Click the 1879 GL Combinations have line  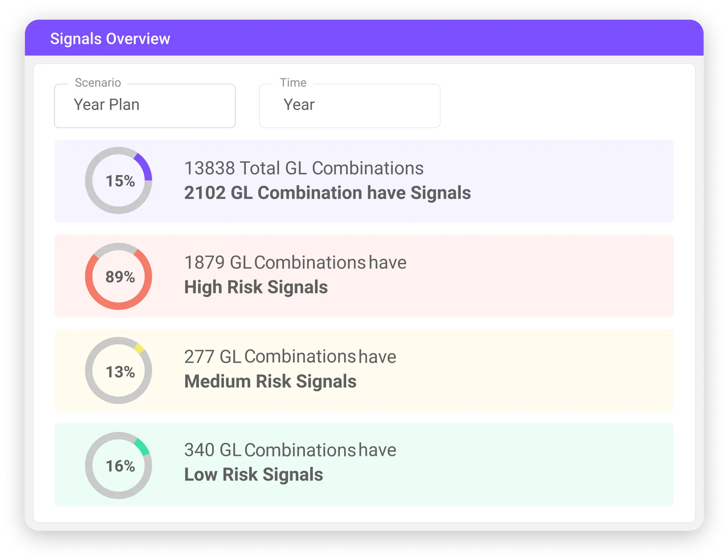point(295,262)
